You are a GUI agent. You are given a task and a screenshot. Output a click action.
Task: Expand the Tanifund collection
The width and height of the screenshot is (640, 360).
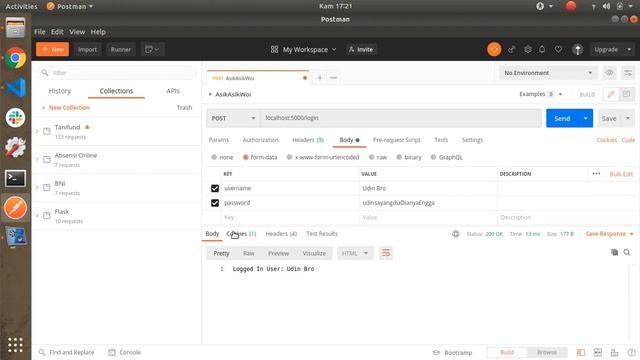coord(37,131)
